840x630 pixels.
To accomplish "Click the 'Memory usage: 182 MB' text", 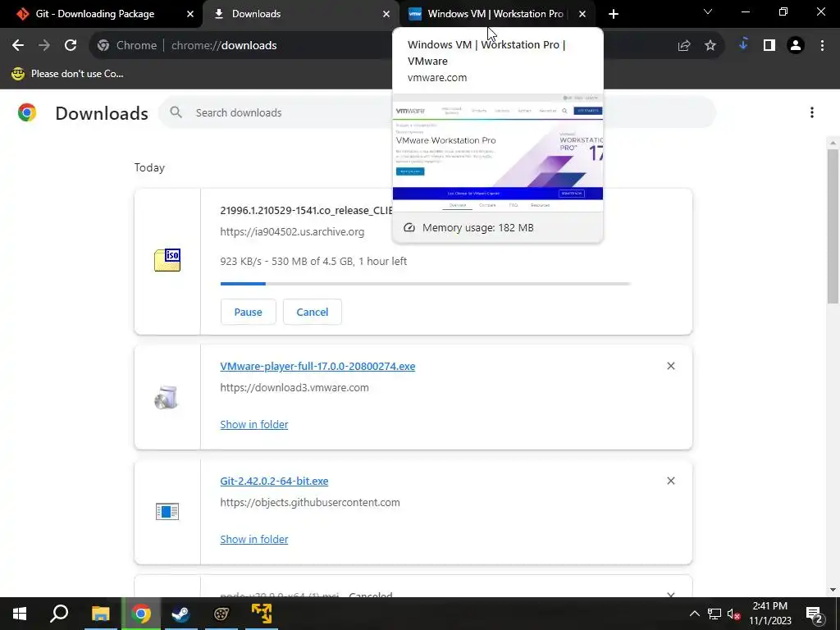I will coord(478,228).
